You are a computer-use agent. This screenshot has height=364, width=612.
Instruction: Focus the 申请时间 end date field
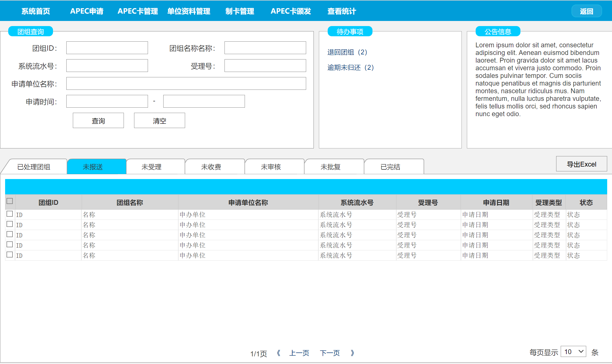point(204,101)
